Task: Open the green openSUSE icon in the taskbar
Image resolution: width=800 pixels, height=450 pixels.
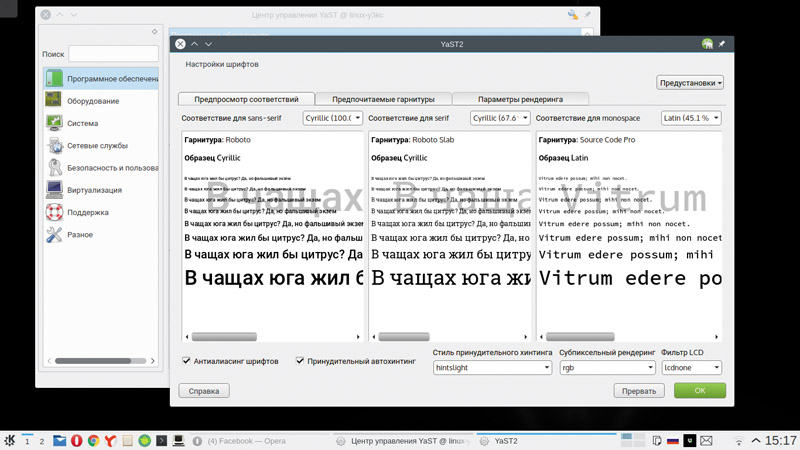Action: click(x=144, y=440)
